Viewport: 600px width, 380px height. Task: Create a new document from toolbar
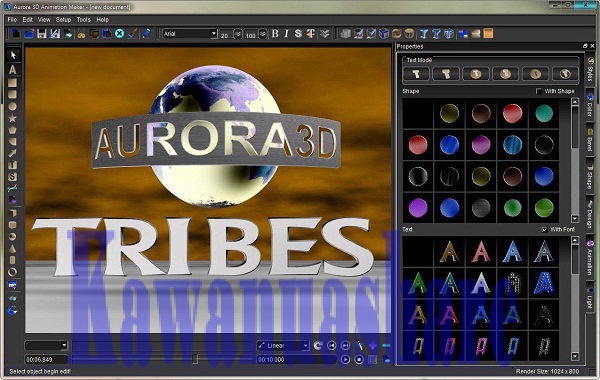15,34
